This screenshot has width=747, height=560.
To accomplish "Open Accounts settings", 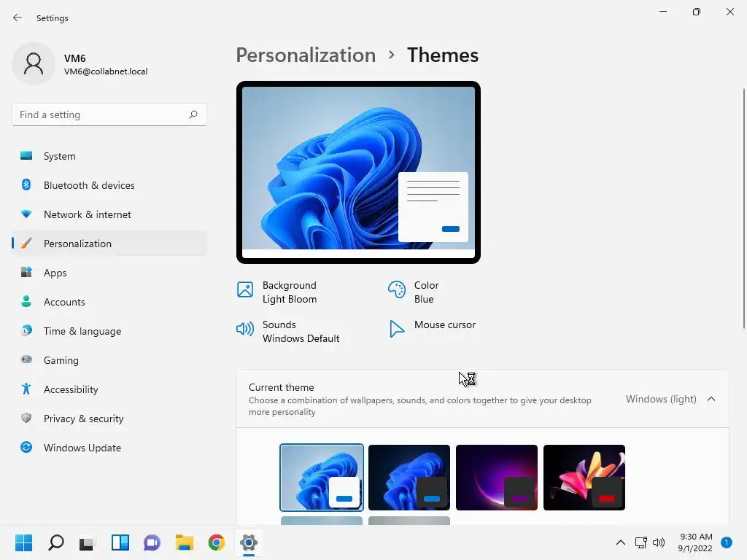I will click(x=109, y=301).
